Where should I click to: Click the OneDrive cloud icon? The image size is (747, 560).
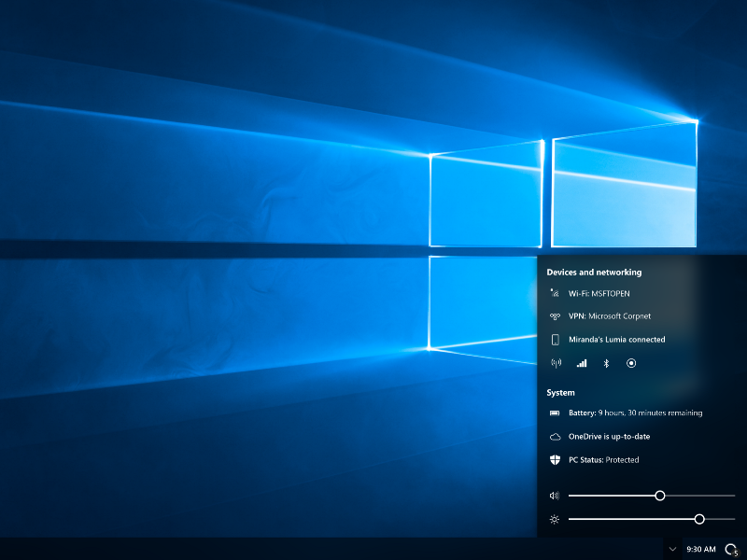555,436
